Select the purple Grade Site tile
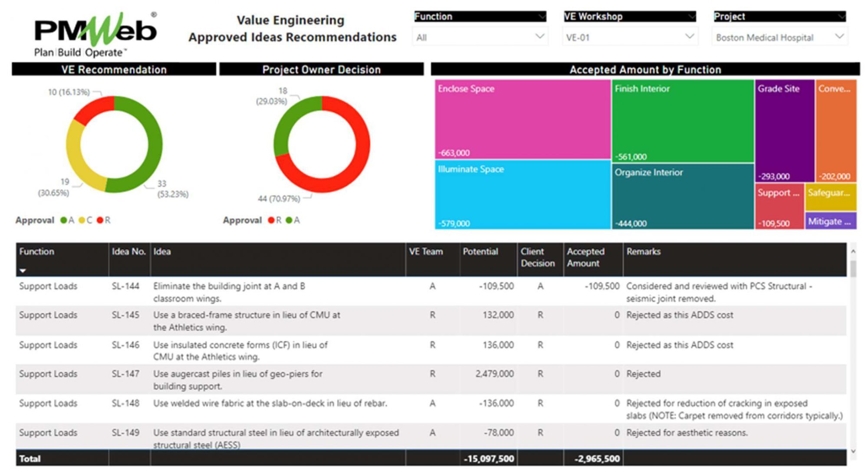 click(784, 130)
